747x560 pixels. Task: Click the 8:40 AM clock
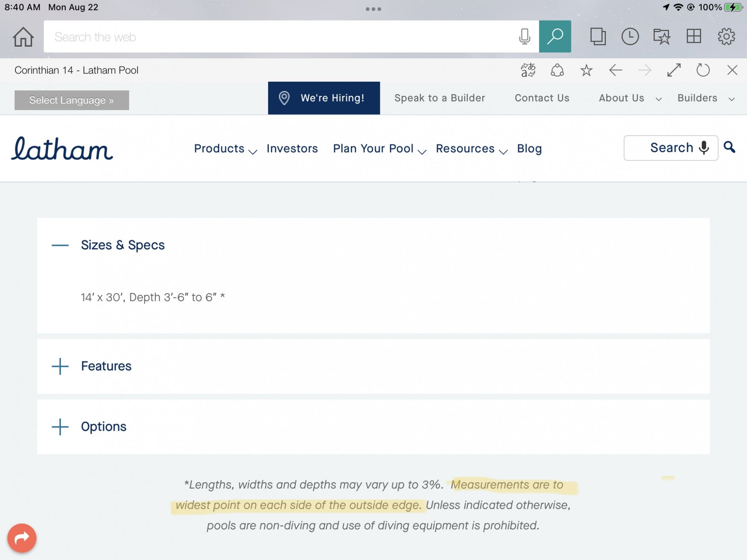pyautogui.click(x=22, y=7)
